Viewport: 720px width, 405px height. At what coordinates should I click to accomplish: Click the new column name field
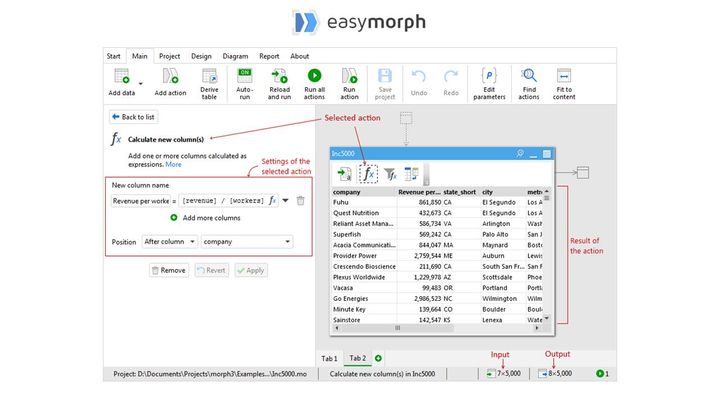coord(141,201)
